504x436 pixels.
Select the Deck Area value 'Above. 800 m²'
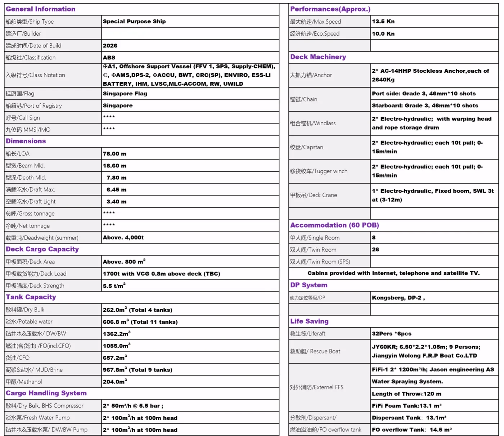pos(124,261)
